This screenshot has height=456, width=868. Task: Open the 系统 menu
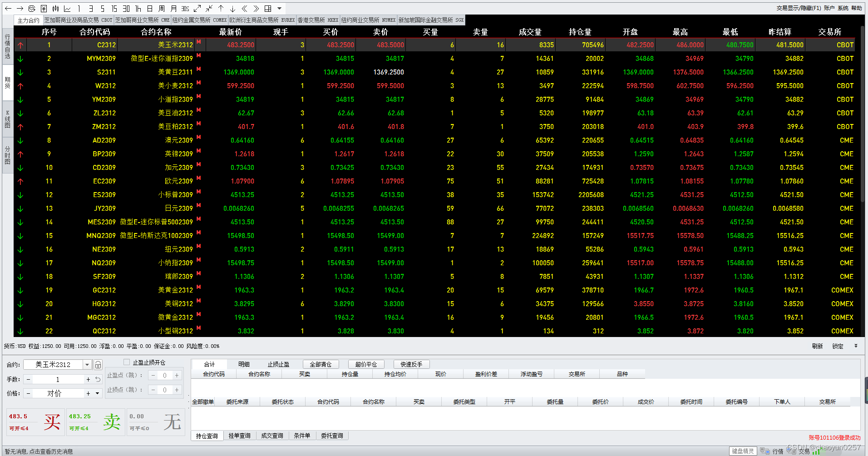point(843,8)
